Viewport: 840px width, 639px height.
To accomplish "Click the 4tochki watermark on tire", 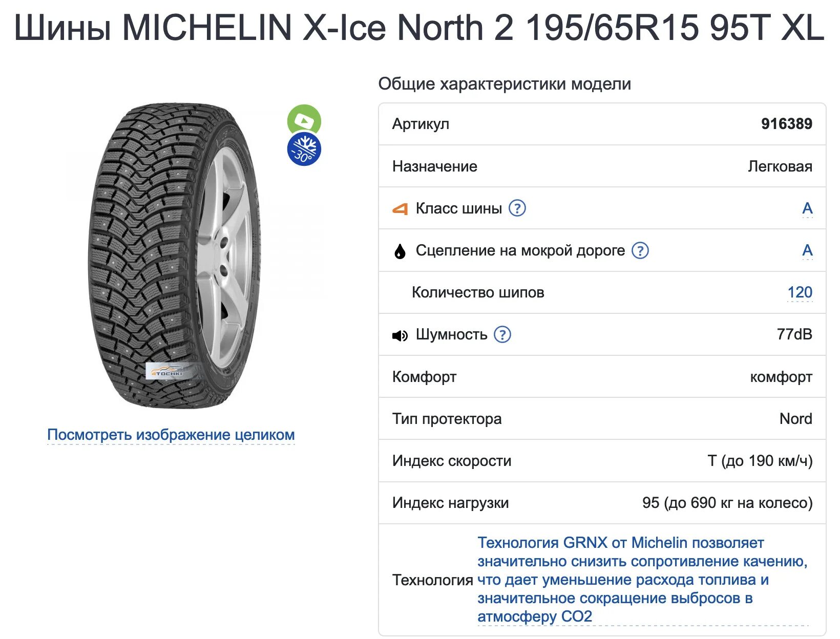I will [169, 372].
